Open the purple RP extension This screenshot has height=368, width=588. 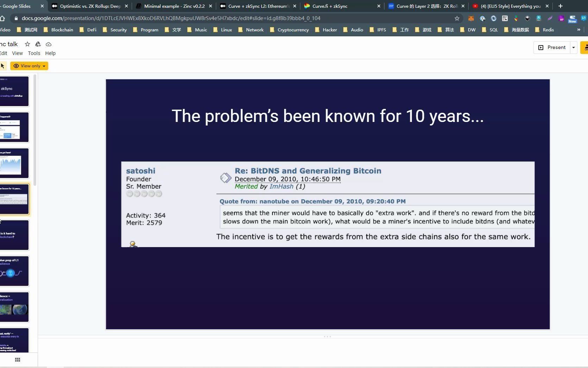561,18
